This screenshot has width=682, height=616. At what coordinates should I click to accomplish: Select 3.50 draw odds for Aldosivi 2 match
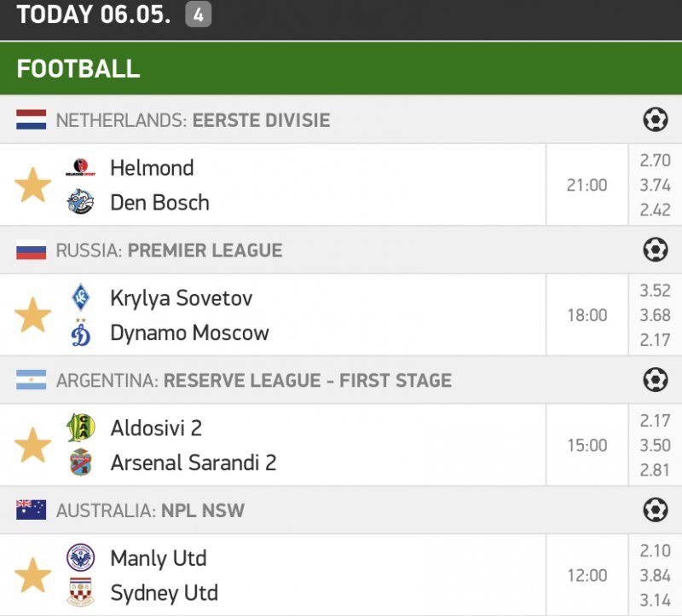pos(655,446)
